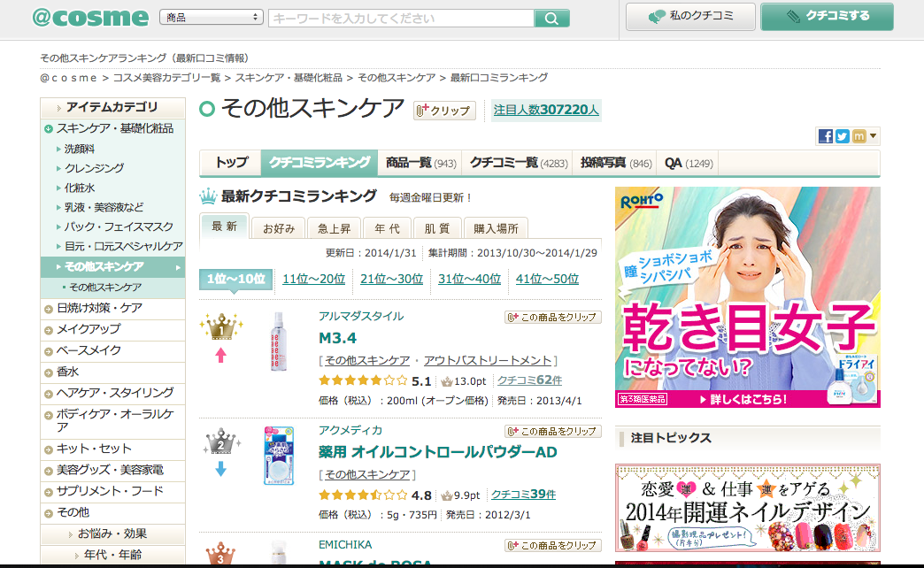The image size is (924, 568).
Task: Click クリップ button beside page title
Action: [x=444, y=111]
